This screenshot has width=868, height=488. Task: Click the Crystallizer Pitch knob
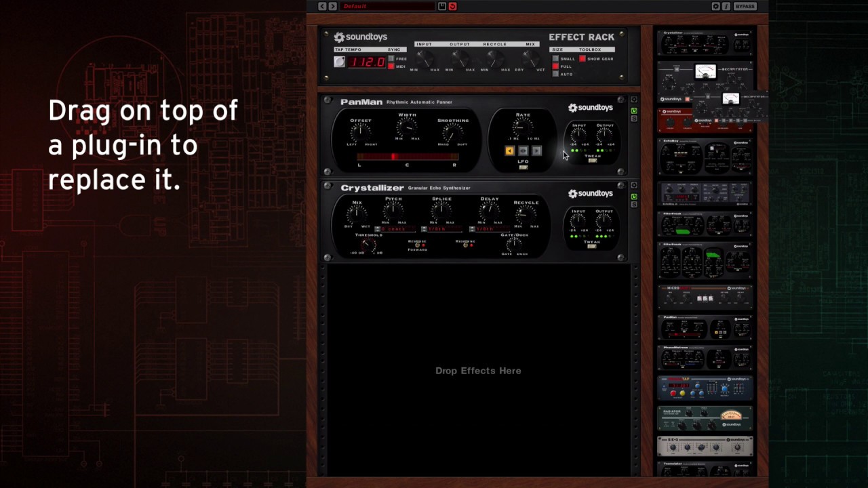(393, 211)
